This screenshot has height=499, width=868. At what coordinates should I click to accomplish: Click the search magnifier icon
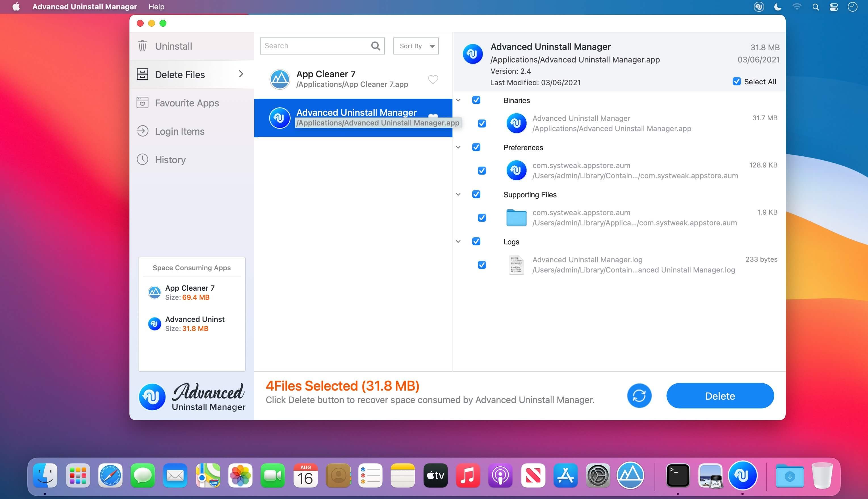pyautogui.click(x=376, y=46)
